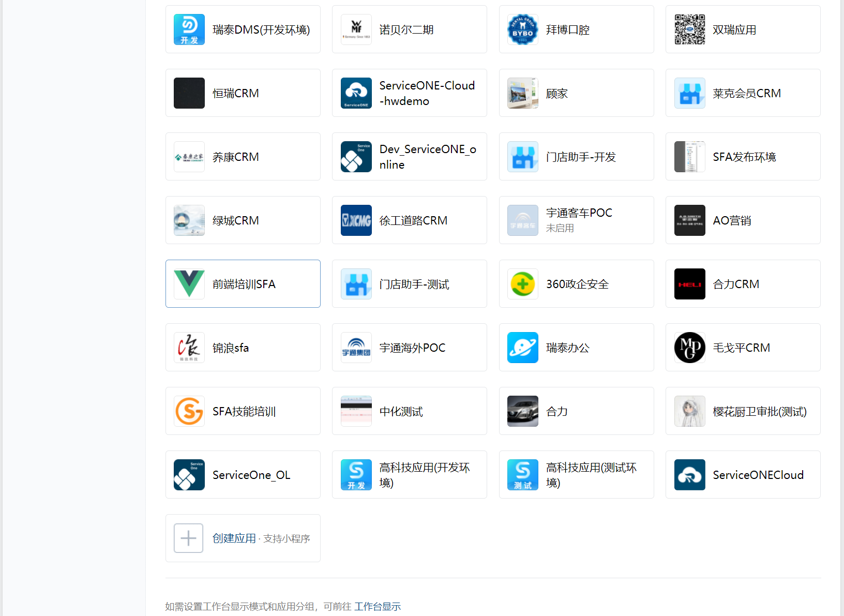Open the 360政企安全 label
Screen dimensions: 844x616
[578, 284]
